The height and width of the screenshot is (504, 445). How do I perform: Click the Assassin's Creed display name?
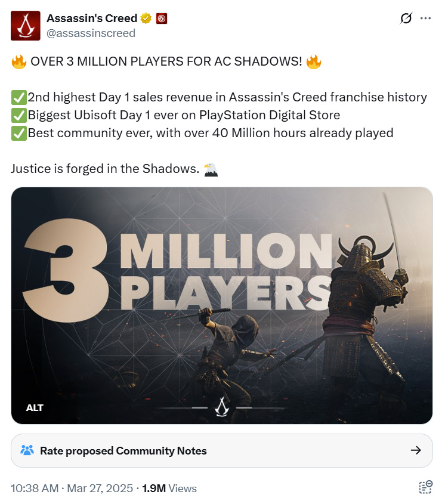pyautogui.click(x=92, y=18)
